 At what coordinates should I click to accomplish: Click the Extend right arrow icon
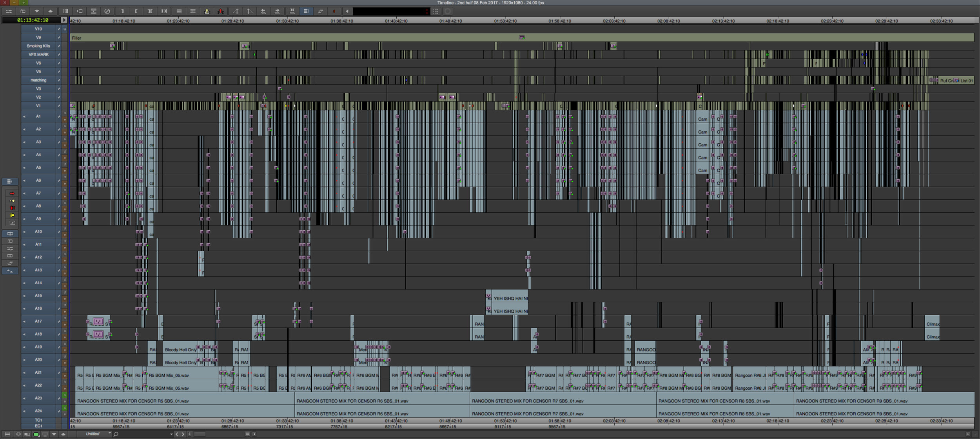[x=277, y=11]
